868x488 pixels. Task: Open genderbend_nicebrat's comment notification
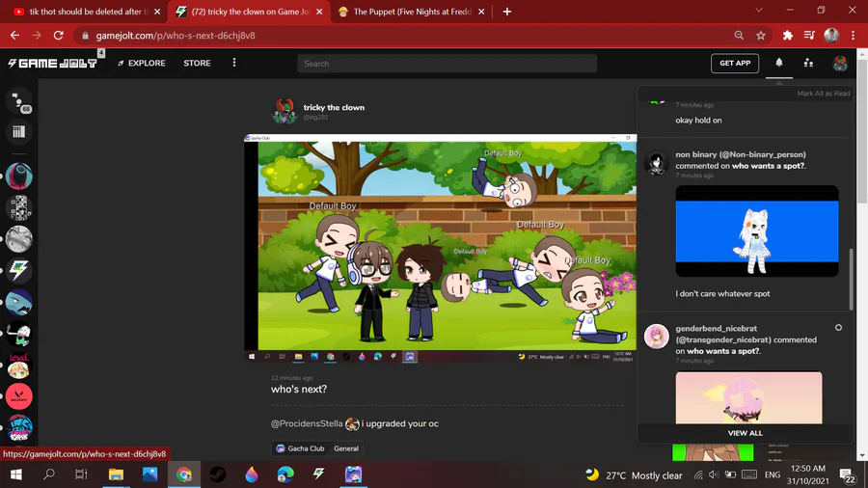coord(746,339)
